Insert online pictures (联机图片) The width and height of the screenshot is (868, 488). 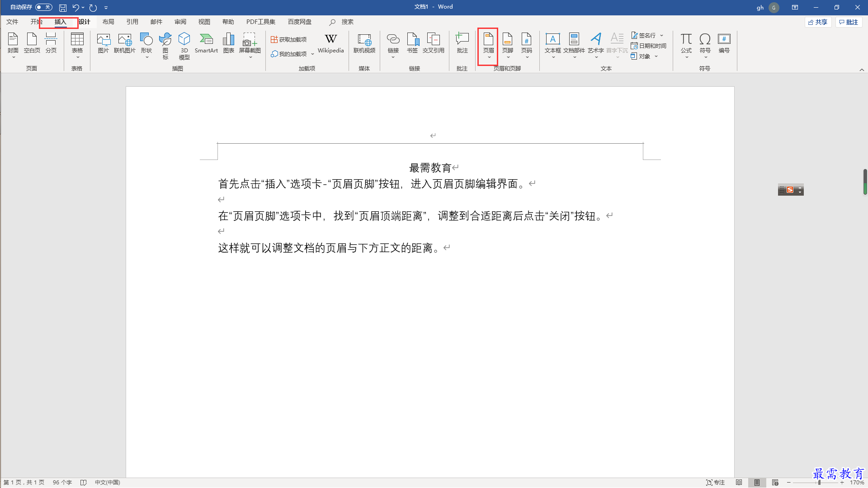coord(125,43)
